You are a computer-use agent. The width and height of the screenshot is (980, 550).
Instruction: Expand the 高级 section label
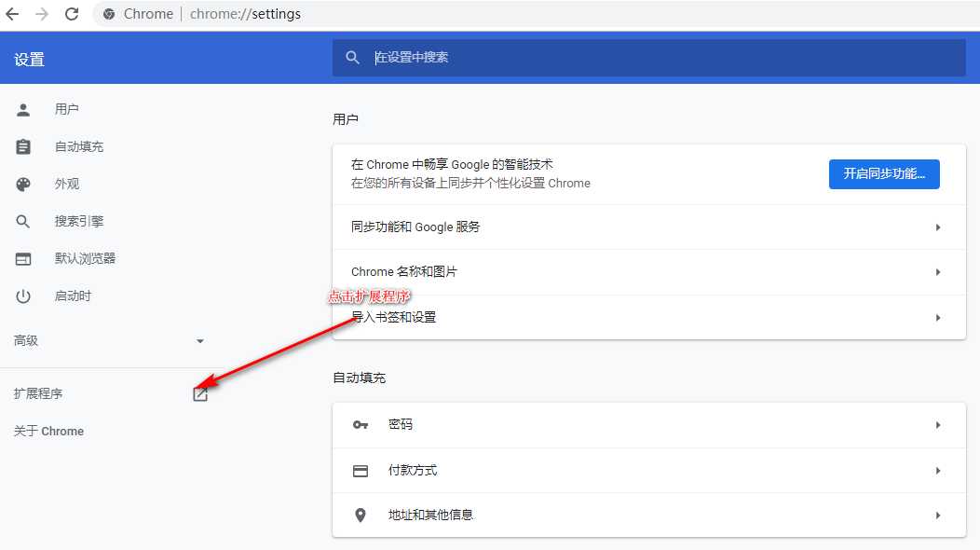click(26, 340)
